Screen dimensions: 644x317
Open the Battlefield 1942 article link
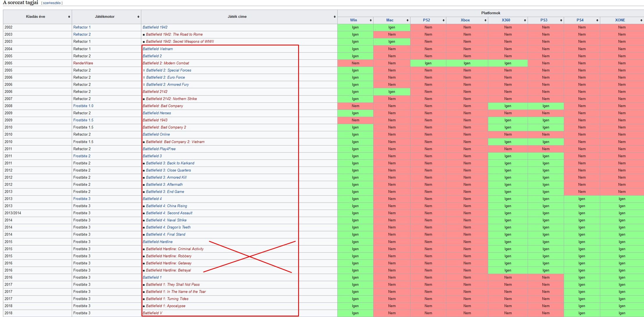[x=155, y=27]
